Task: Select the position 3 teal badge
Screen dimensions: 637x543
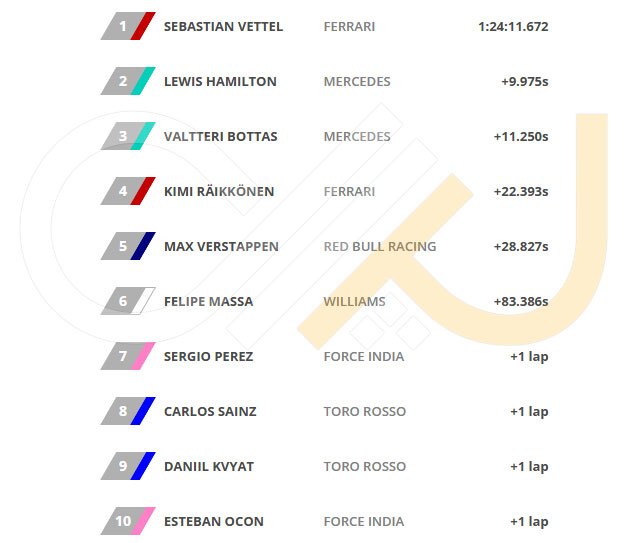Action: pyautogui.click(x=128, y=136)
